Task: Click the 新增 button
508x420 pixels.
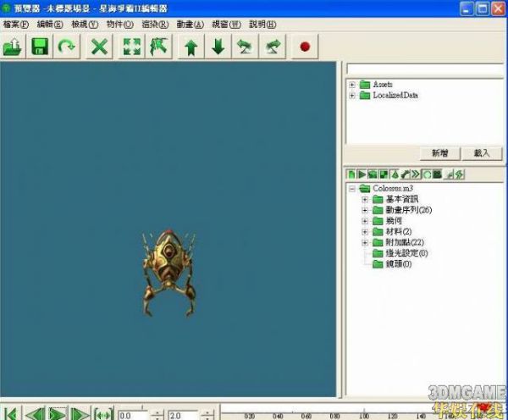Action: (x=440, y=153)
